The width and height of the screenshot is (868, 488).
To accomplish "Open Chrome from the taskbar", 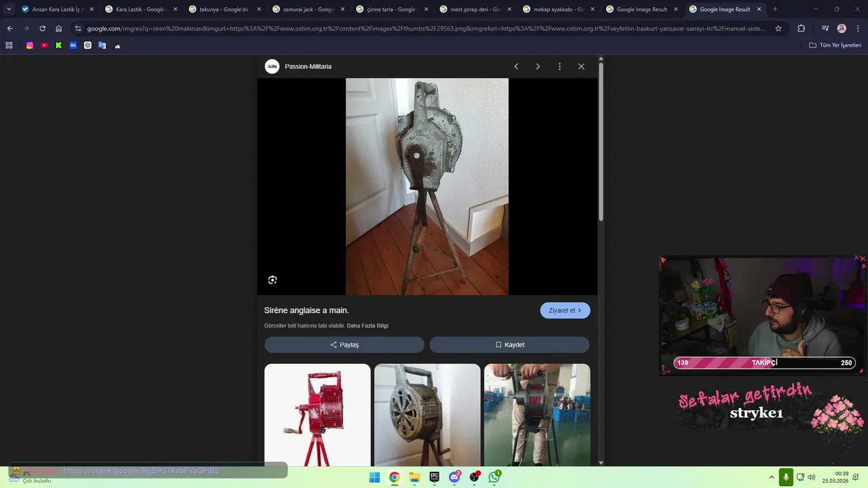I will (x=394, y=477).
